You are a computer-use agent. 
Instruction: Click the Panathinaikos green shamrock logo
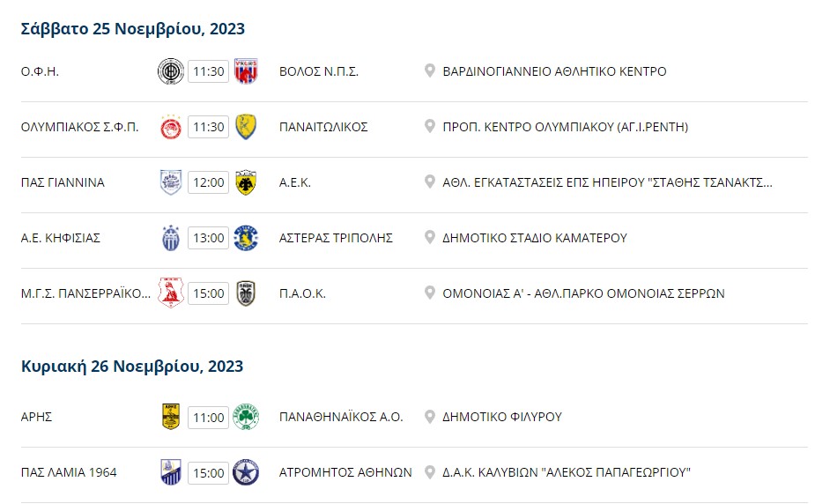(246, 417)
